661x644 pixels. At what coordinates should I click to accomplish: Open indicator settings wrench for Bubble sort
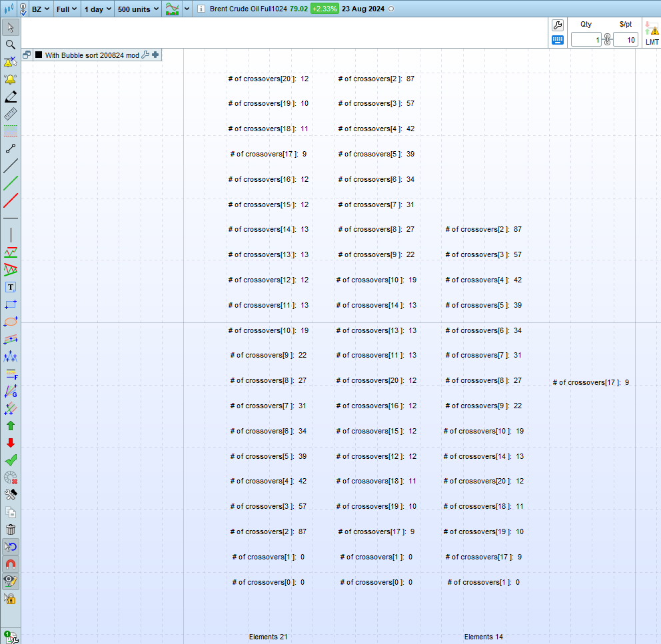[145, 55]
